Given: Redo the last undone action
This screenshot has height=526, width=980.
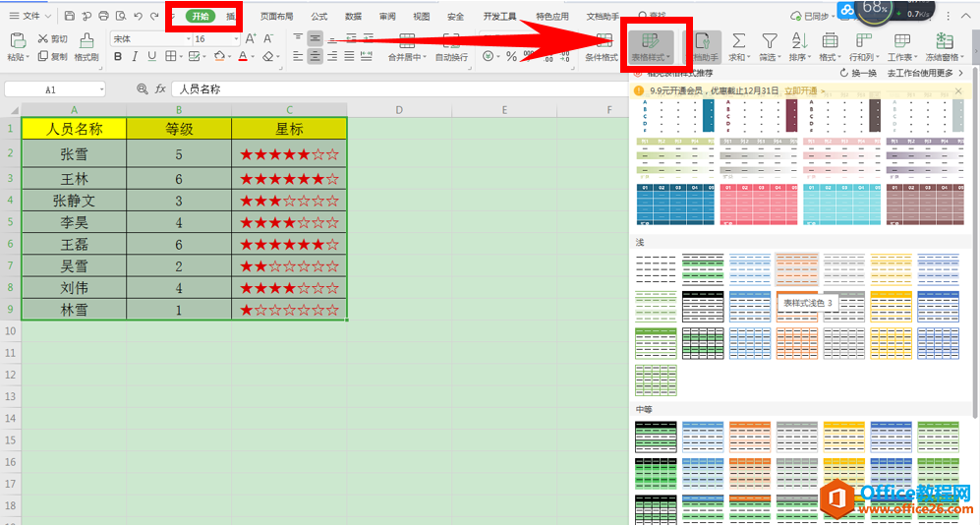Looking at the screenshot, I should coord(154,16).
